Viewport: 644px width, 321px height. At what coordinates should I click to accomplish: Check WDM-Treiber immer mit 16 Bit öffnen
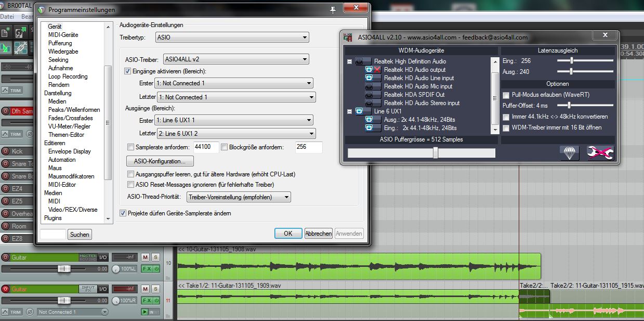point(506,128)
